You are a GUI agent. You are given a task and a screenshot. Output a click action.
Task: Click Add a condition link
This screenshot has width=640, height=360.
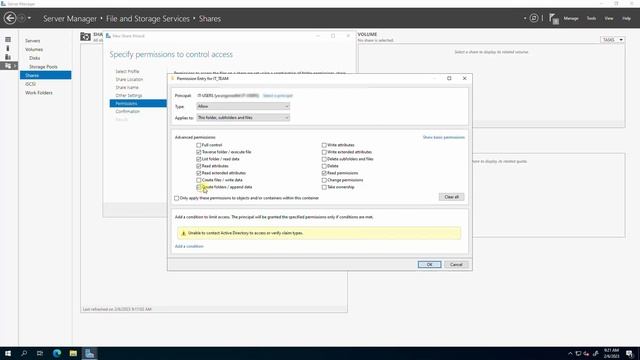pos(189,246)
